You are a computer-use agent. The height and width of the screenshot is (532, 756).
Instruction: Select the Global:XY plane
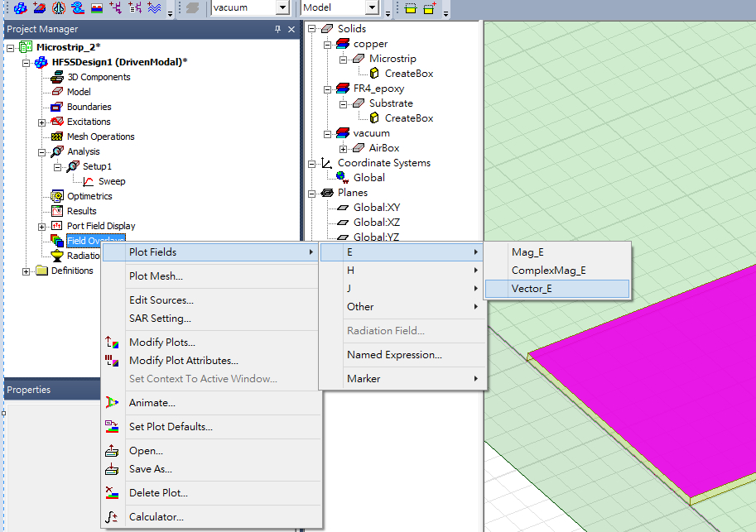(377, 208)
